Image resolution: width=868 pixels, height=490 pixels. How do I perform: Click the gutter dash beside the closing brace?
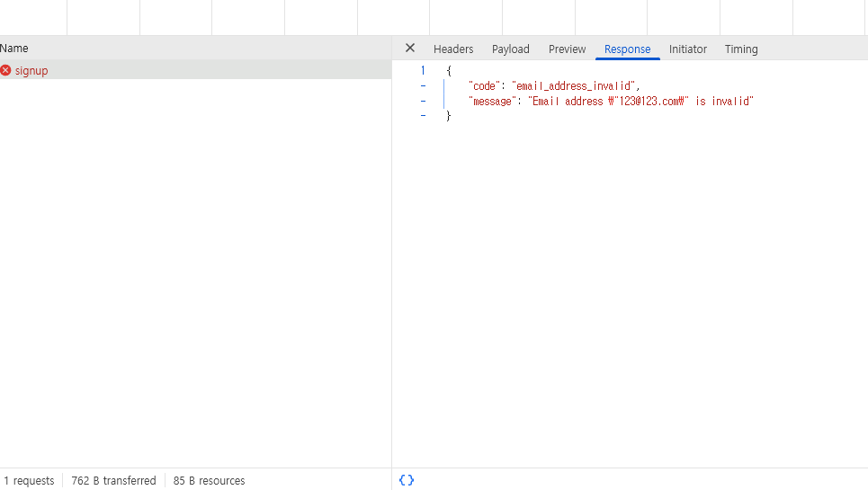pos(423,116)
